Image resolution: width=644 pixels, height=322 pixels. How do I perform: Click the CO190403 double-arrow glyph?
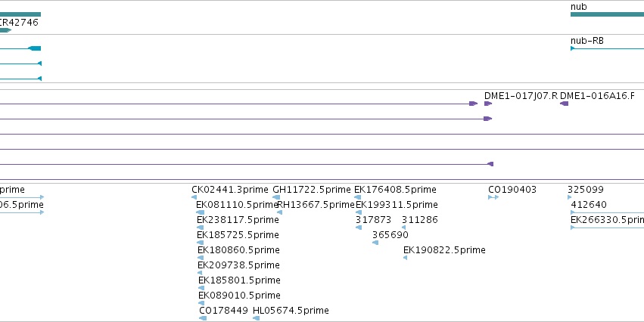(x=493, y=197)
